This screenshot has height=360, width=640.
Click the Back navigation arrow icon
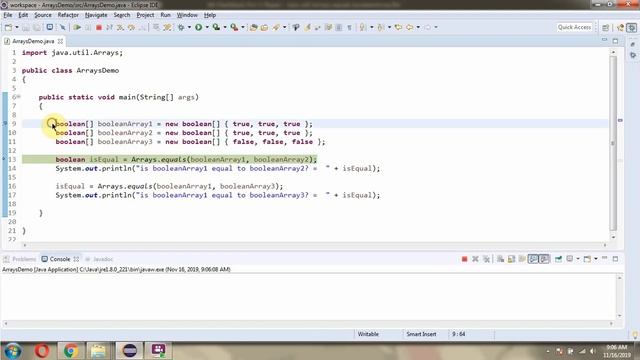pos(409,27)
